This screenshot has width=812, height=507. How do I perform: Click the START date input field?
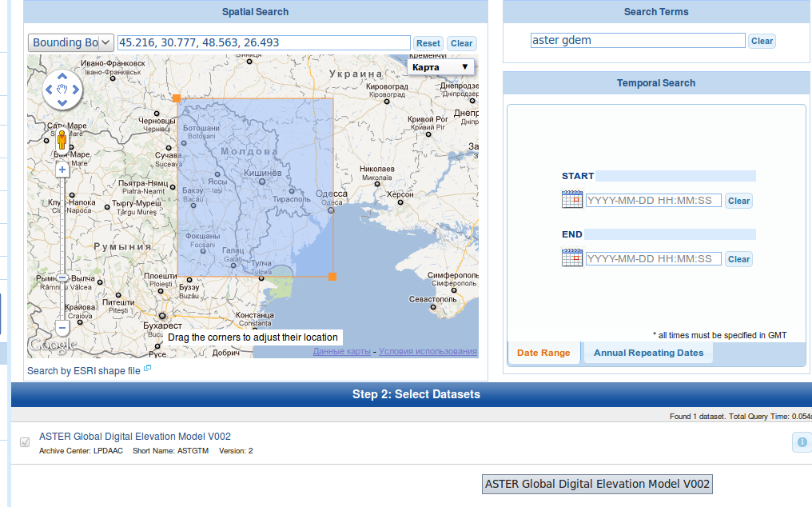point(654,201)
